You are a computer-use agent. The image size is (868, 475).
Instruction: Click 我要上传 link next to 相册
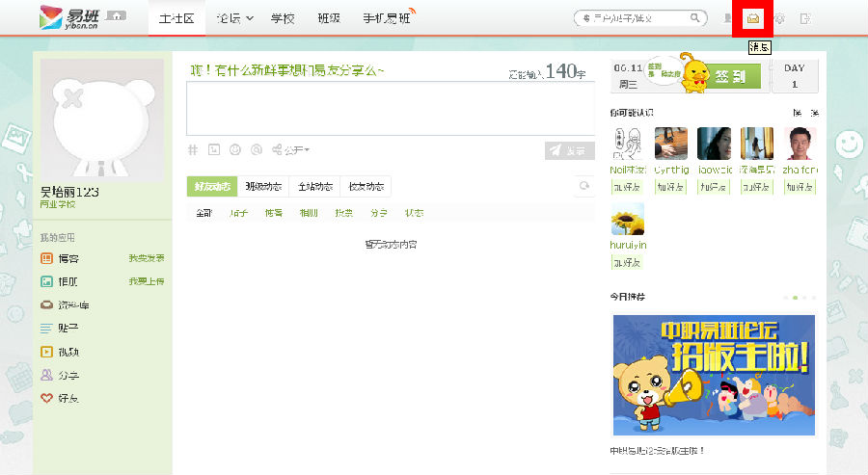(147, 281)
